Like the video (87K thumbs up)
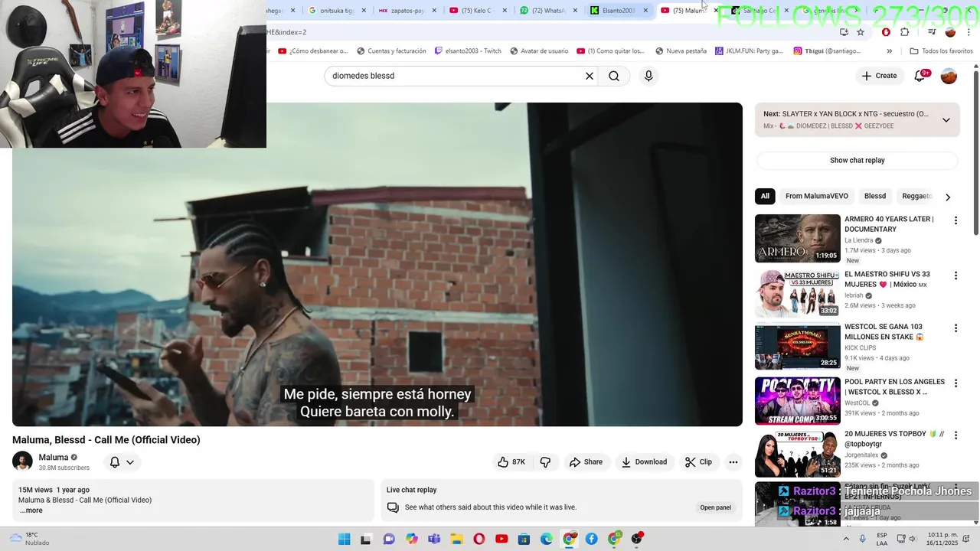This screenshot has height=551, width=980. click(511, 462)
